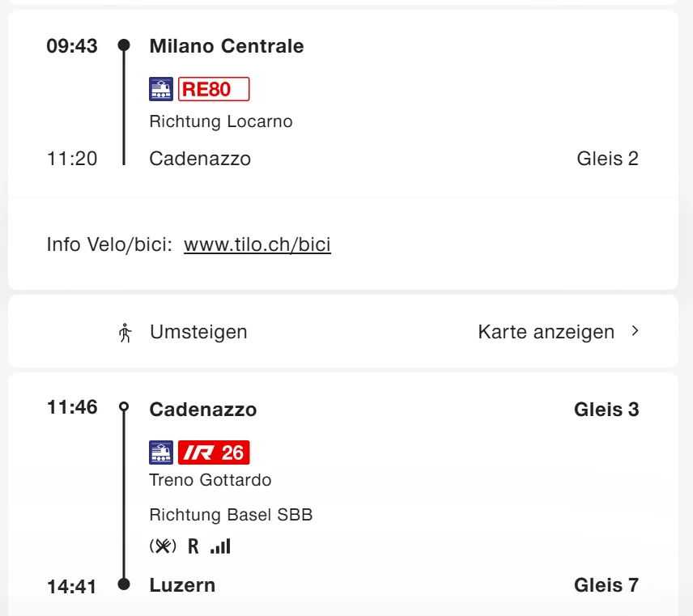Expand the chevron next to Karte anzeigen
Image resolution: width=693 pixels, height=616 pixels.
click(636, 331)
